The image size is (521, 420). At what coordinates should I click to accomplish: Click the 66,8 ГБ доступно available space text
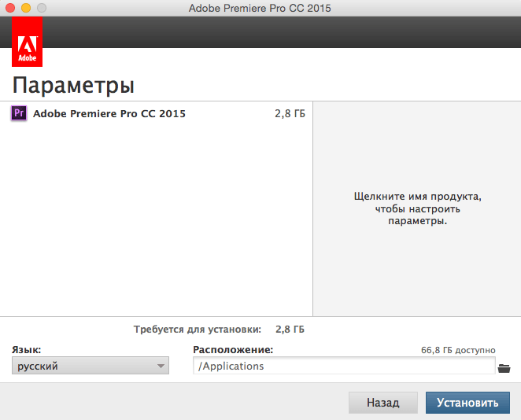[x=458, y=350]
